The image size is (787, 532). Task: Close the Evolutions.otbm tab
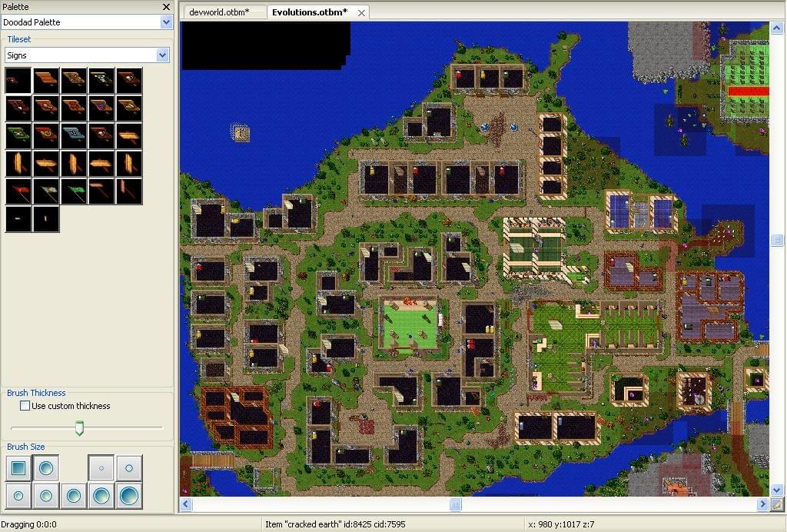click(361, 12)
